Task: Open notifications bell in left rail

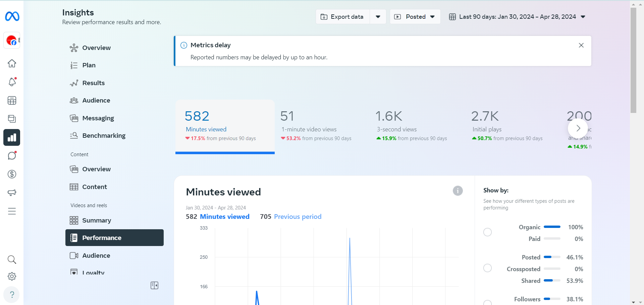Action: tap(12, 82)
